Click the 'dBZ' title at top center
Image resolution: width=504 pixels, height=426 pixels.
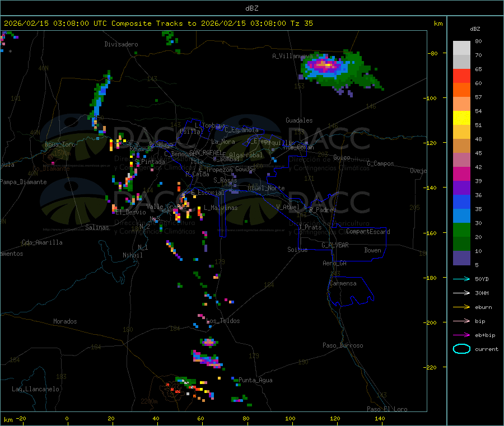coord(251,8)
